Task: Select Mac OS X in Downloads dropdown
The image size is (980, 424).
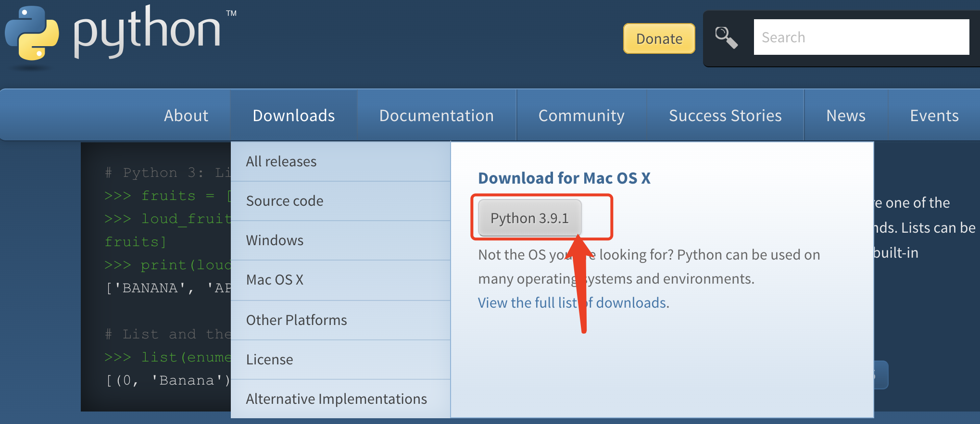Action: [340, 280]
